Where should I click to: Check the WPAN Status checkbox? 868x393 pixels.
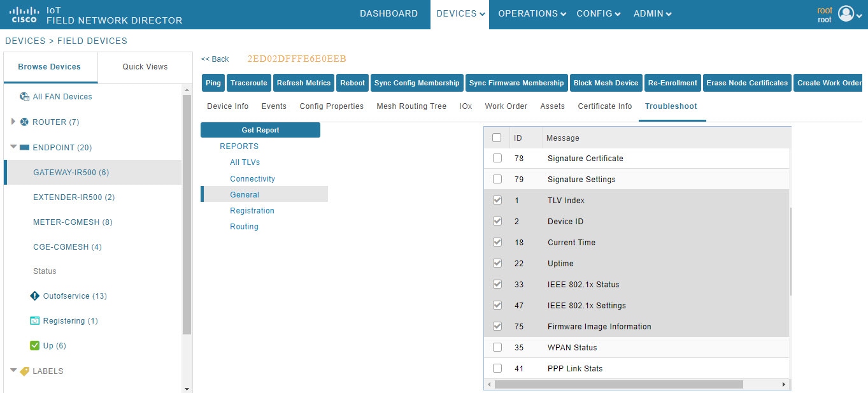[497, 347]
